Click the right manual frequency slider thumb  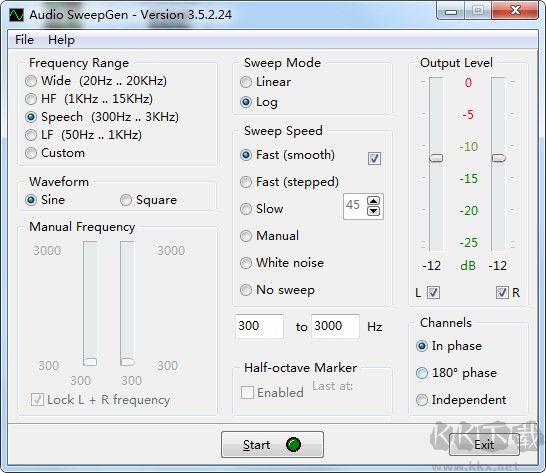[127, 362]
